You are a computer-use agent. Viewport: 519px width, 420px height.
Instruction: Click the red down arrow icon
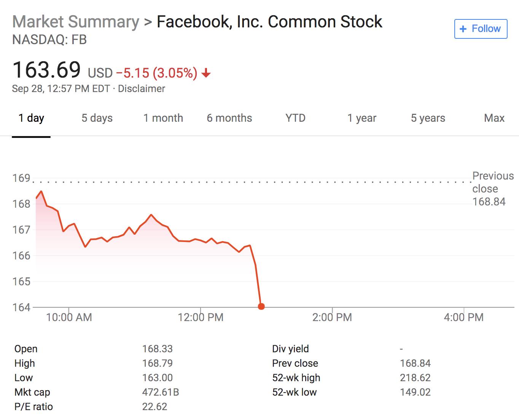pyautogui.click(x=206, y=73)
